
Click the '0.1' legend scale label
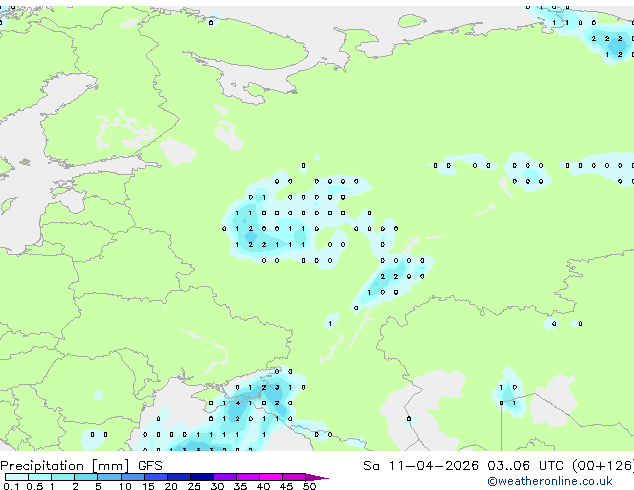coord(11,486)
